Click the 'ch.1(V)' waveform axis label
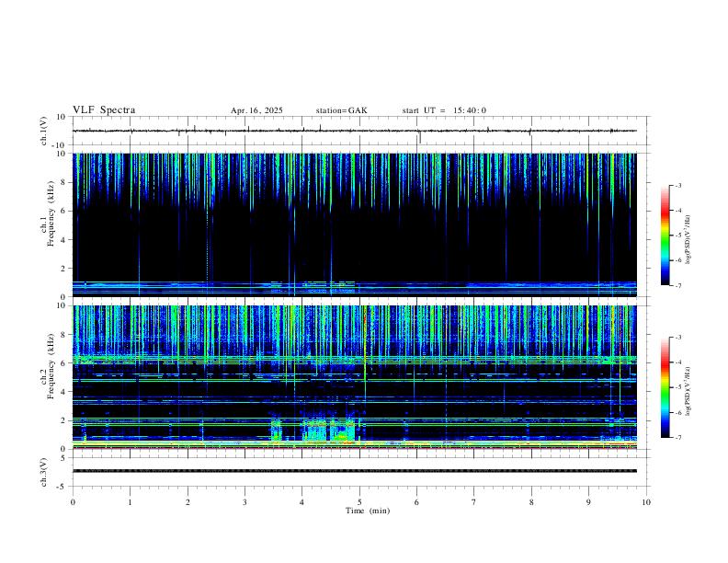Viewport: 728px width, 563px height. click(x=44, y=131)
